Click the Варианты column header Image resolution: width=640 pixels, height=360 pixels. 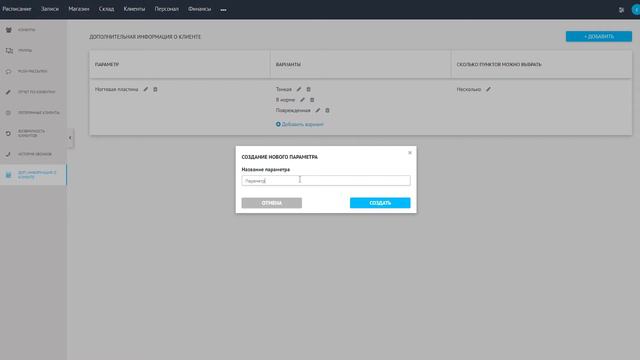pos(288,64)
